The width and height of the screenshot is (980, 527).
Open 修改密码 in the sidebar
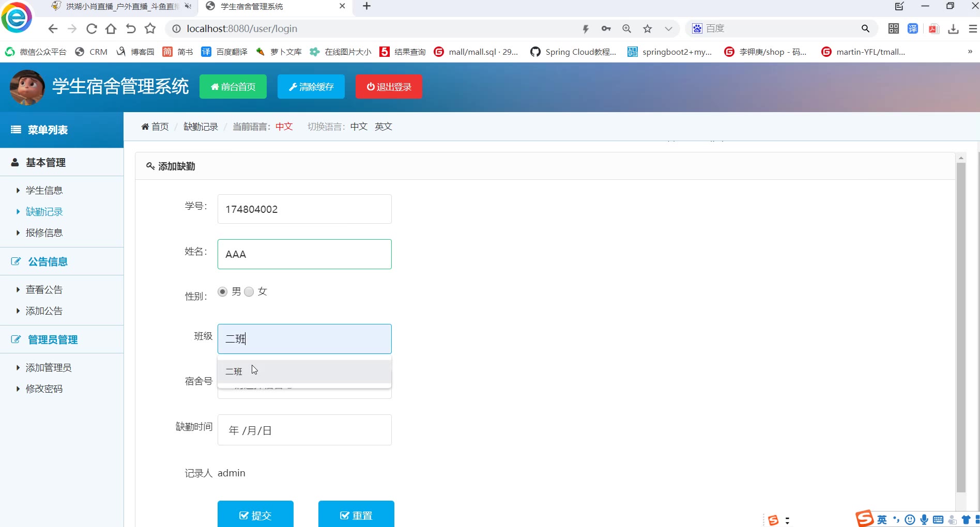[44, 389]
